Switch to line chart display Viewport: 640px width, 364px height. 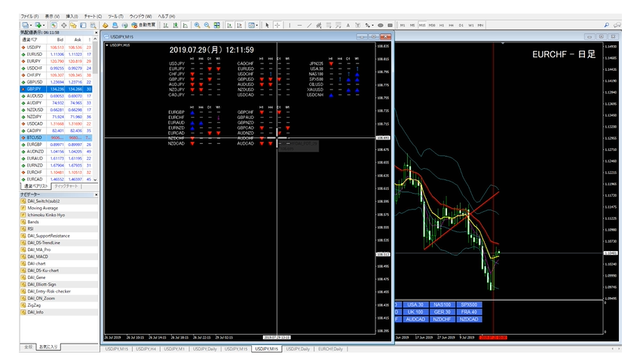coord(185,26)
